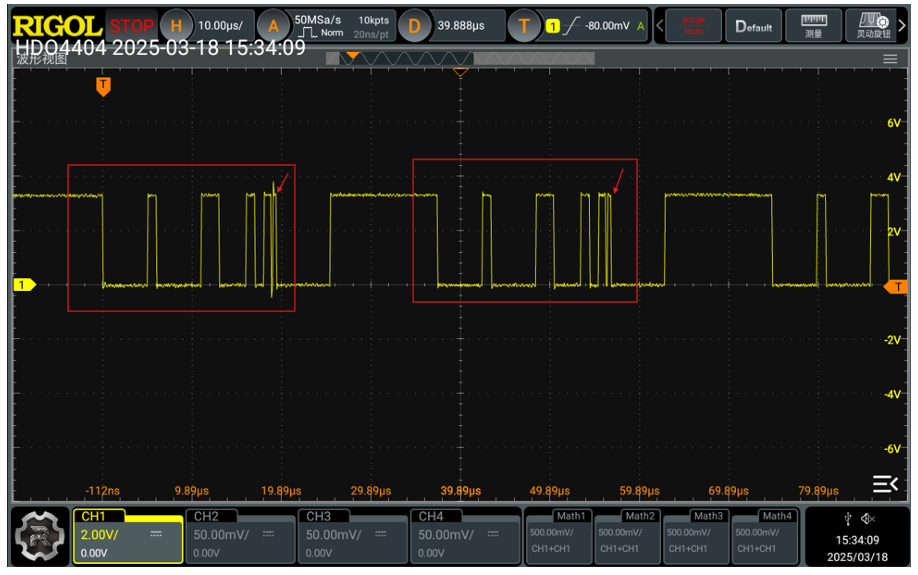Select the Math1 tab
918x575 pixels.
coord(558,535)
